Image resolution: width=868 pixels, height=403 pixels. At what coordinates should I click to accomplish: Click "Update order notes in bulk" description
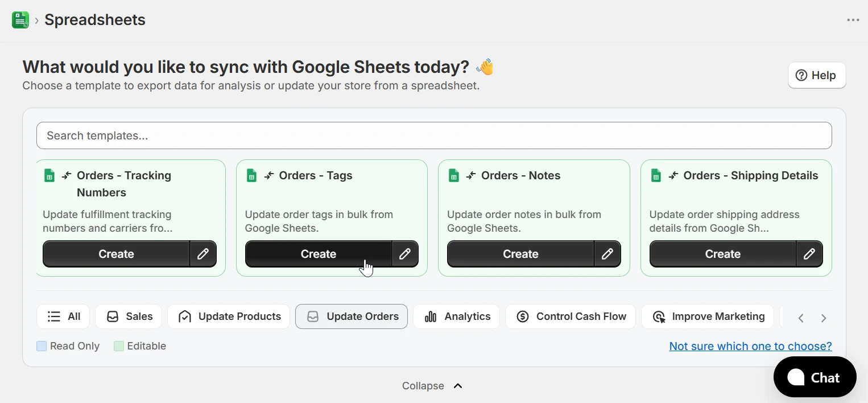coord(524,221)
